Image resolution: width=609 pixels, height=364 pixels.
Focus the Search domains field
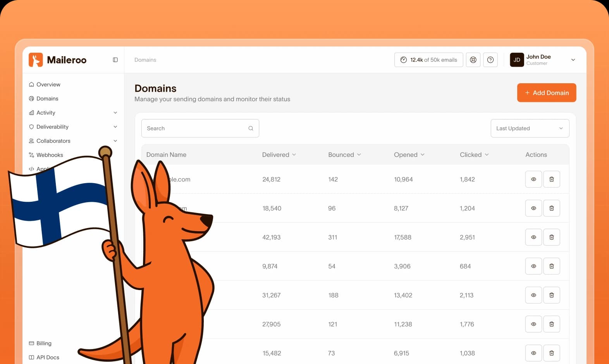(x=200, y=128)
